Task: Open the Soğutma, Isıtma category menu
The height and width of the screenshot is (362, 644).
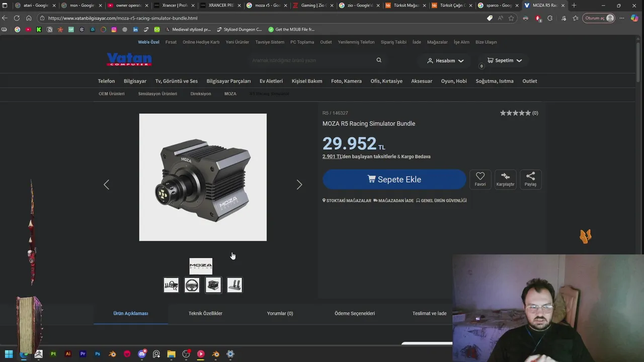Action: click(495, 81)
